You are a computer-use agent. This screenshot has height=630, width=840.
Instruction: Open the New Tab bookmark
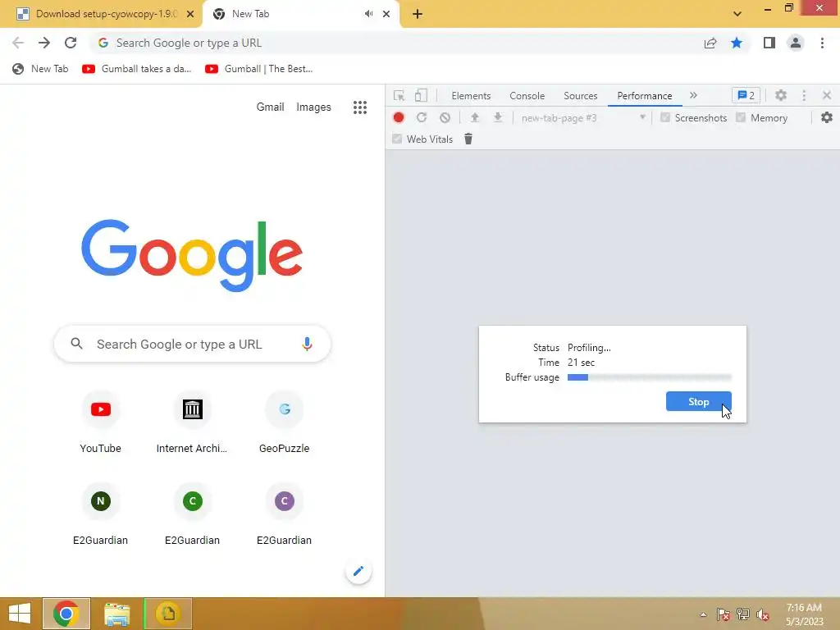tap(41, 69)
